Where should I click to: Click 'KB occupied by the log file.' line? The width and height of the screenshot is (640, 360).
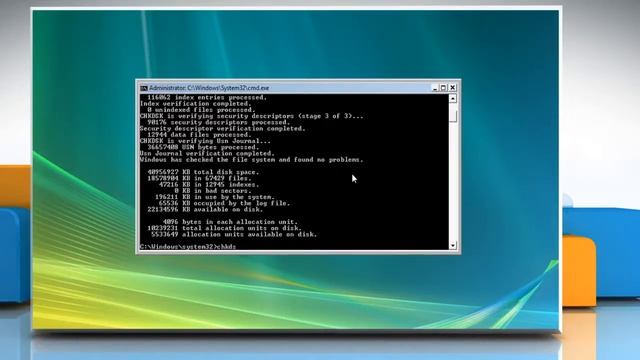(224, 203)
